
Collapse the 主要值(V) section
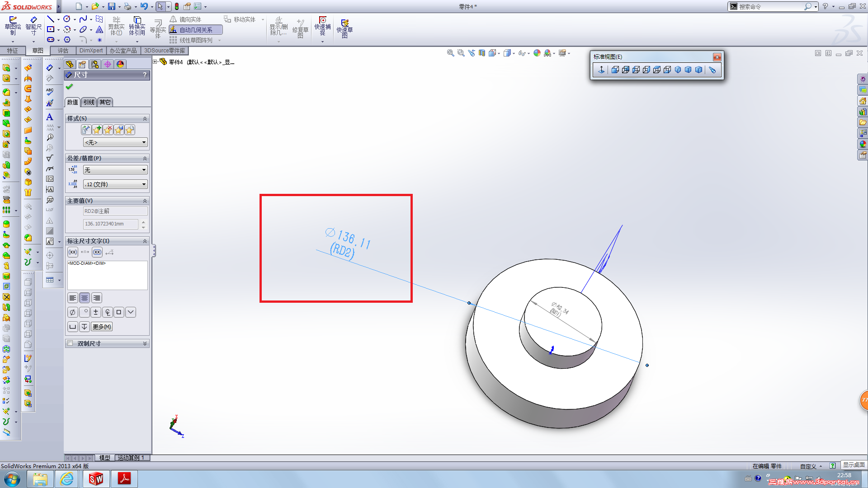(x=145, y=201)
